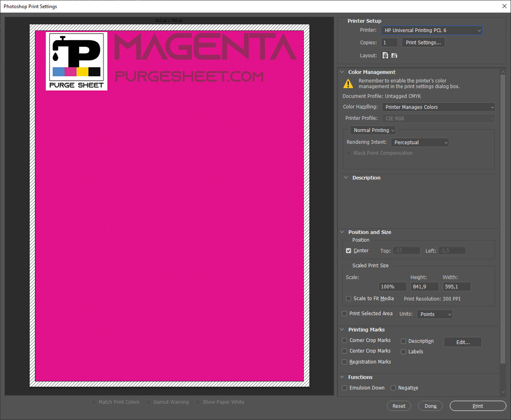Click the Done button
Screen dimensions: 511x420
point(431,406)
